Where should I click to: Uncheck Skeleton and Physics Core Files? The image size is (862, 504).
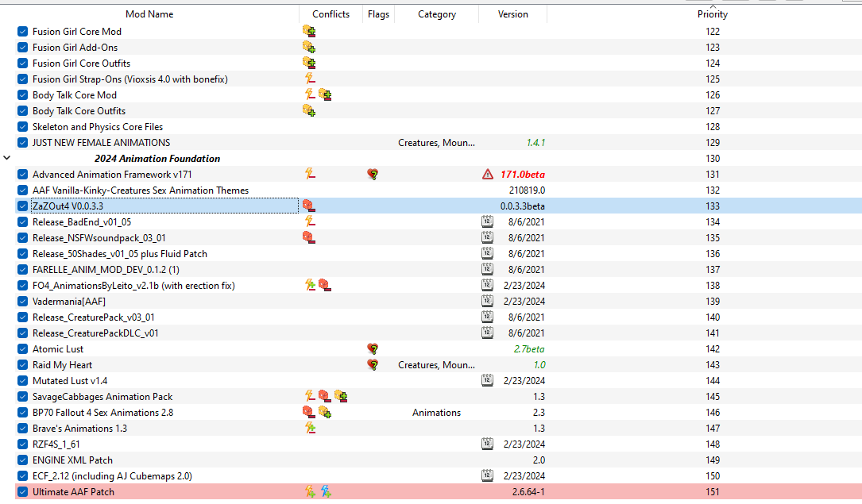[22, 127]
